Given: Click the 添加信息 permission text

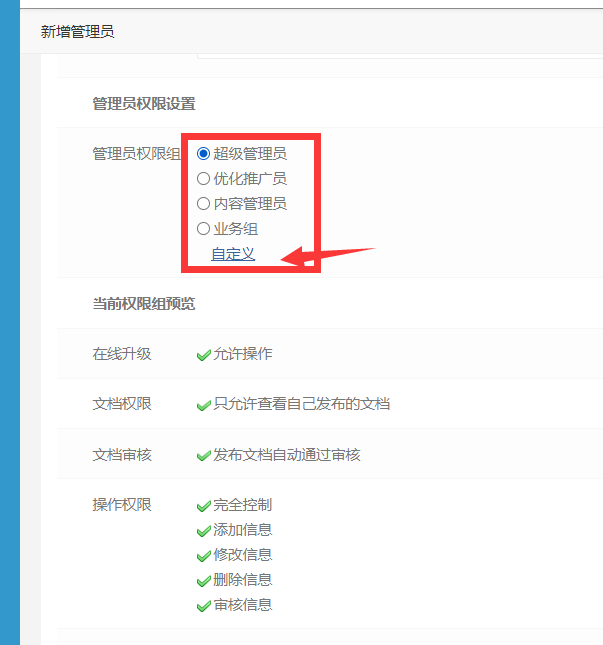Looking at the screenshot, I should tap(243, 530).
